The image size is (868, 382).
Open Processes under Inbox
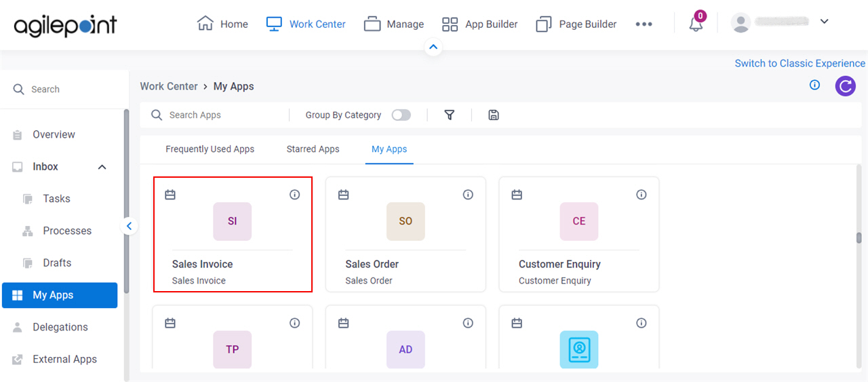67,231
